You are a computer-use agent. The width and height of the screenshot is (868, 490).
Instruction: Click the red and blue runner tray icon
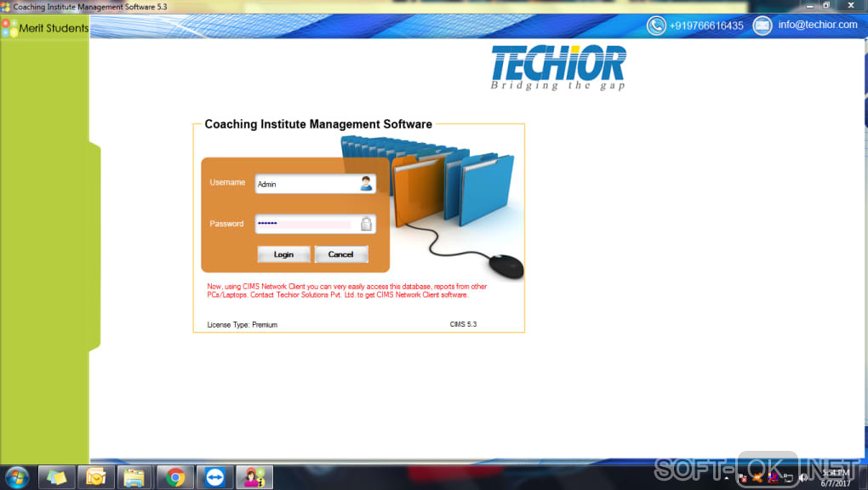(x=773, y=478)
